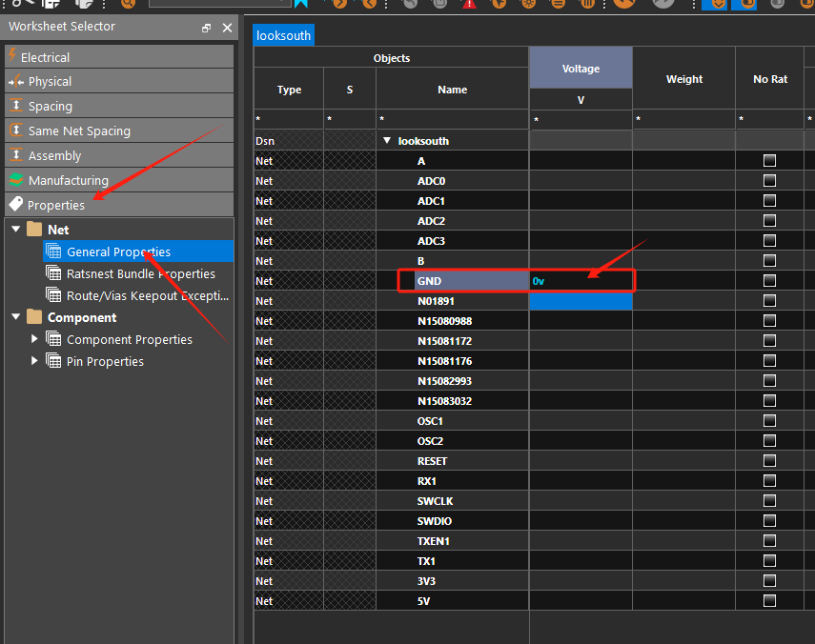Select the ADC1 net name cell

[x=452, y=200]
